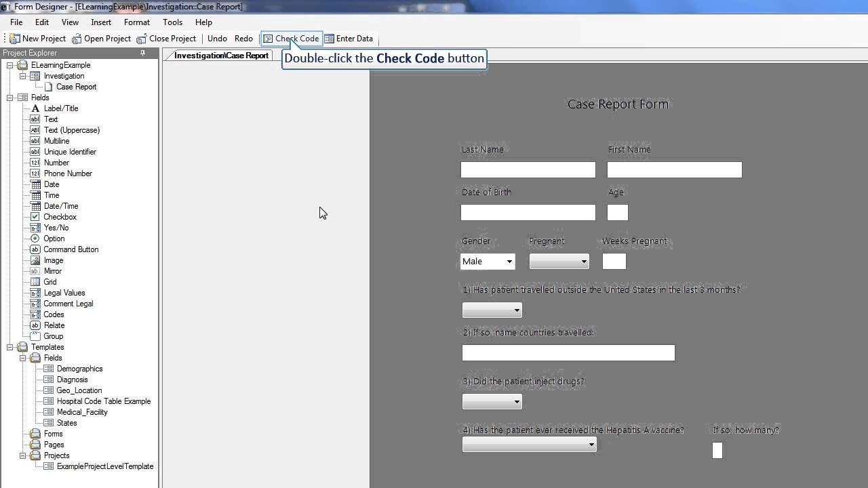Viewport: 868px width, 488px height.
Task: Click the Date of Birth input field
Action: coord(528,212)
